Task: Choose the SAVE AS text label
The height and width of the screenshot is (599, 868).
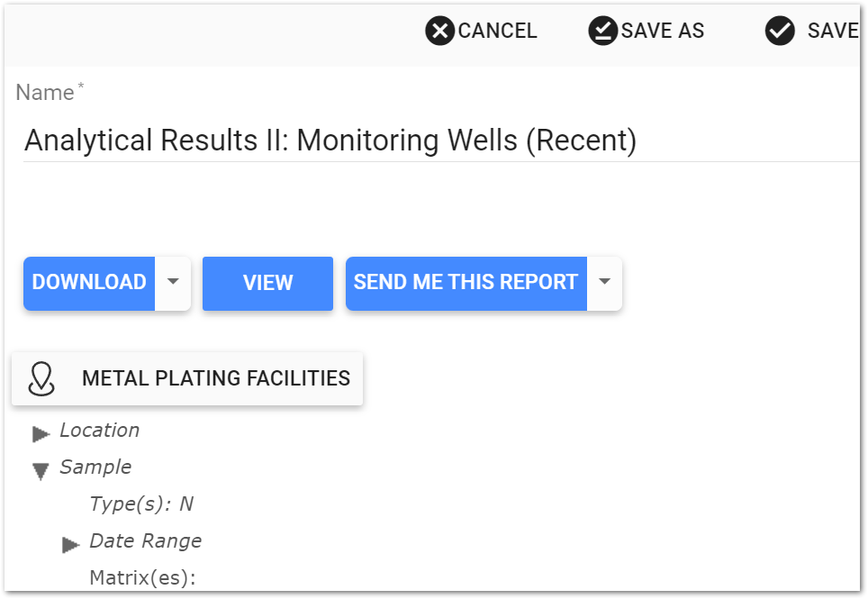Action: pyautogui.click(x=663, y=32)
